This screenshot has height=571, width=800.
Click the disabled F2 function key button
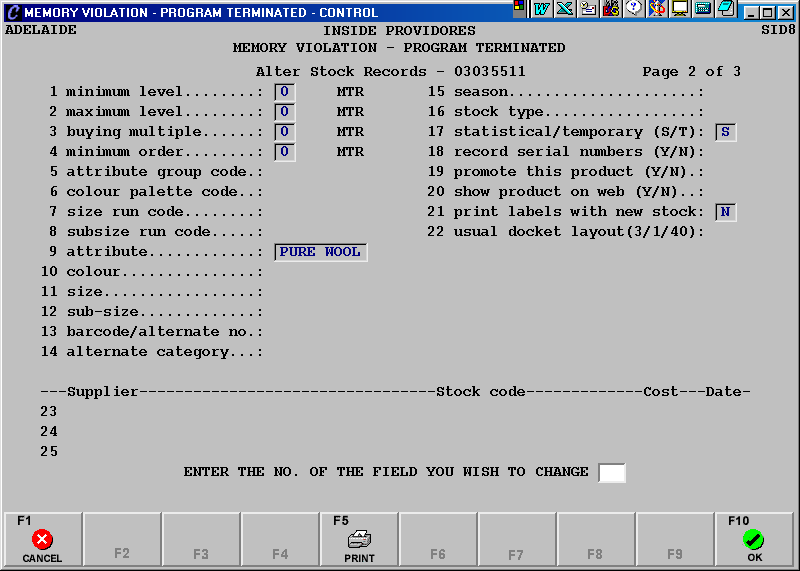coord(121,539)
